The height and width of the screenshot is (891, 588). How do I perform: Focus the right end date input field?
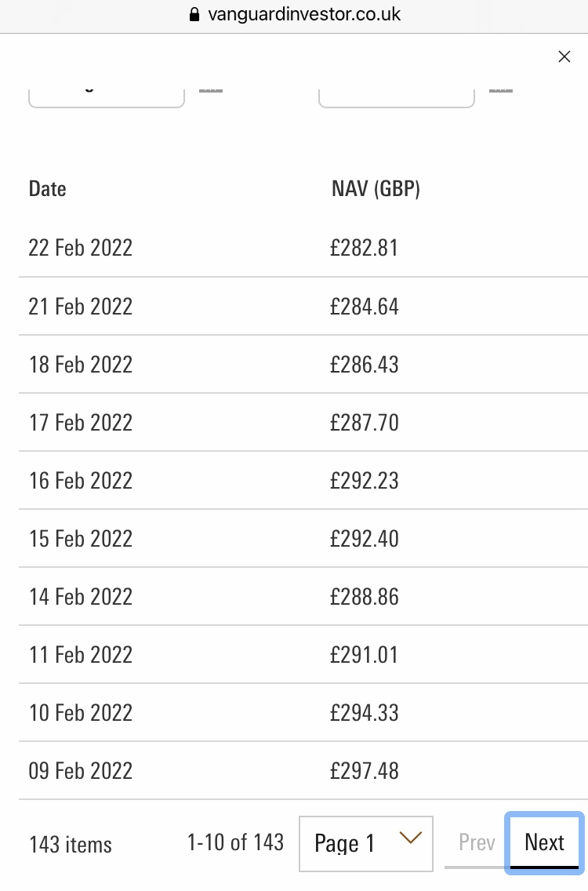tap(397, 98)
